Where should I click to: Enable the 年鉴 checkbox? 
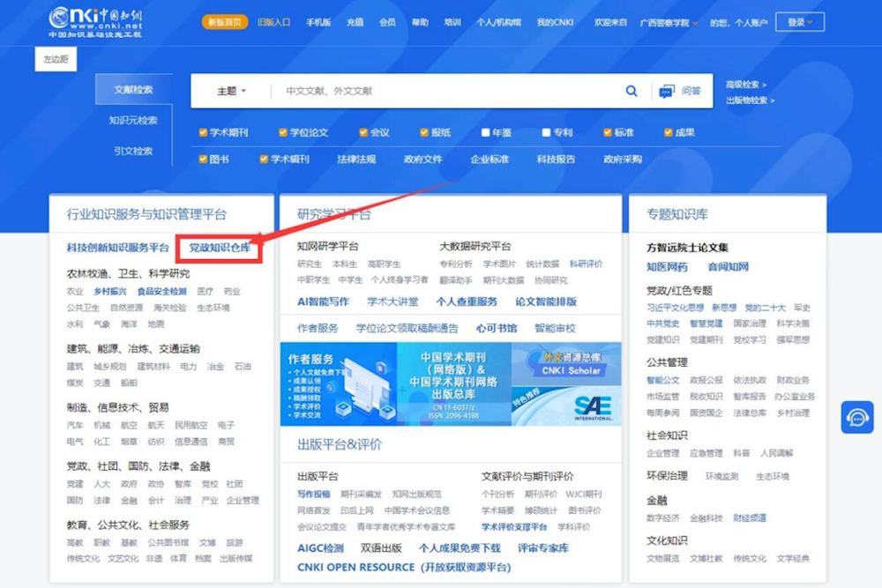[485, 132]
